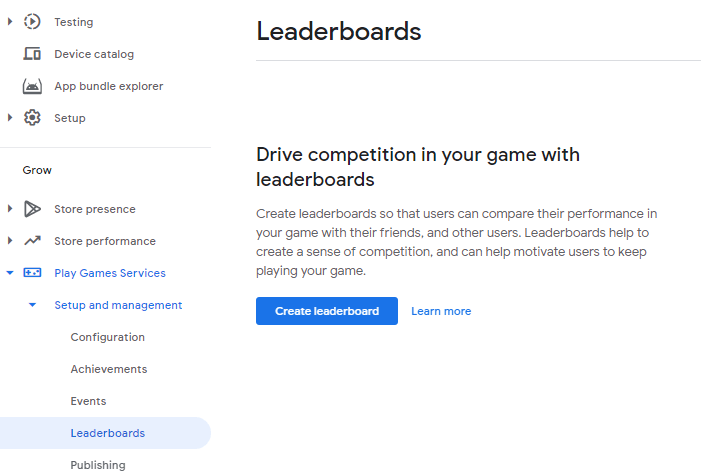This screenshot has height=471, width=701.
Task: Go to the Achievements page
Action: click(x=108, y=369)
